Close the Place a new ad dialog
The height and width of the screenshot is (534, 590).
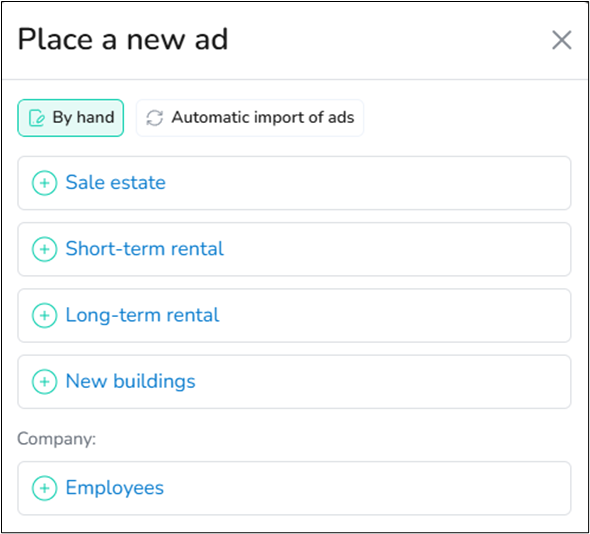(562, 40)
